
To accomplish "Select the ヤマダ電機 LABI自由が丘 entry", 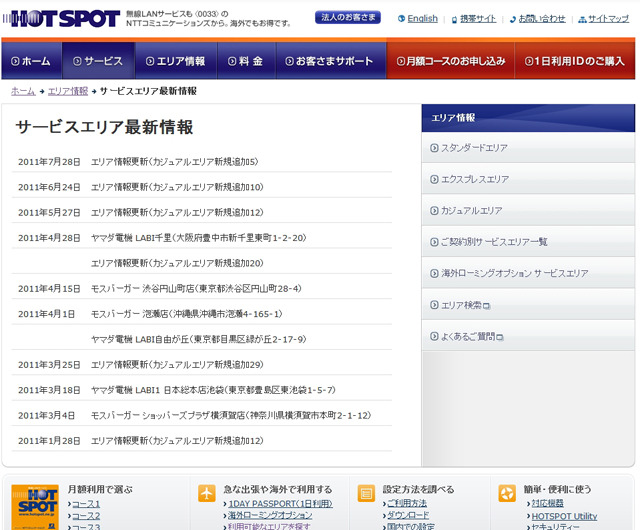I will pyautogui.click(x=198, y=339).
